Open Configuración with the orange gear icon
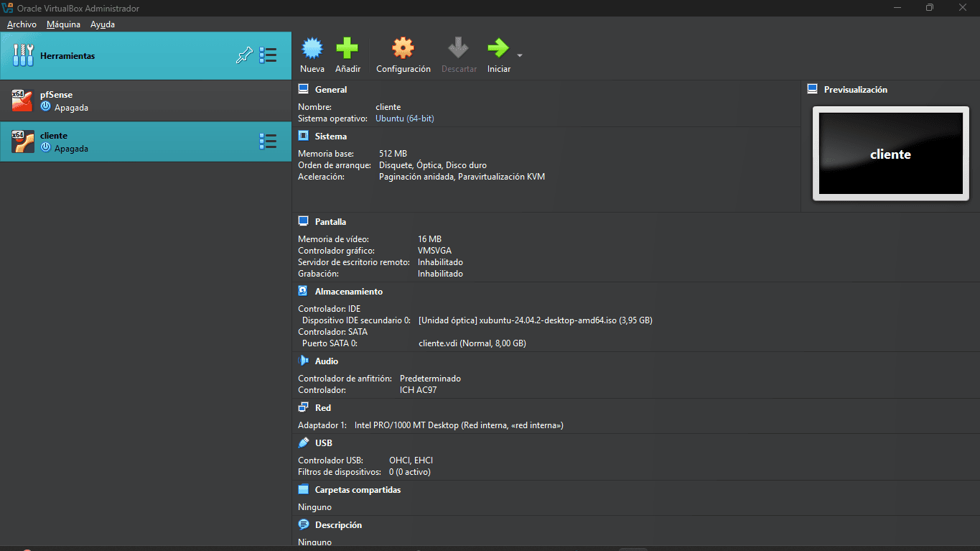Viewport: 980px width, 551px height. tap(403, 49)
